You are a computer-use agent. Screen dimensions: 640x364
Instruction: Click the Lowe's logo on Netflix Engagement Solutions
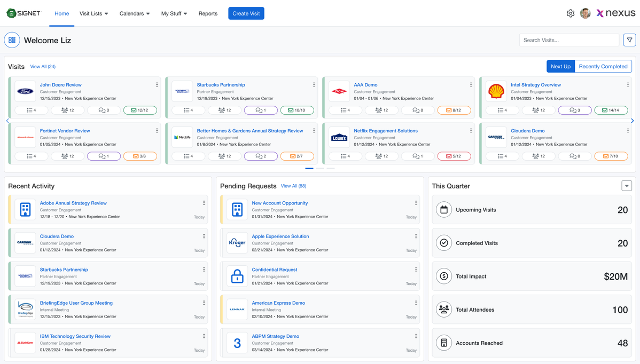pyautogui.click(x=339, y=137)
